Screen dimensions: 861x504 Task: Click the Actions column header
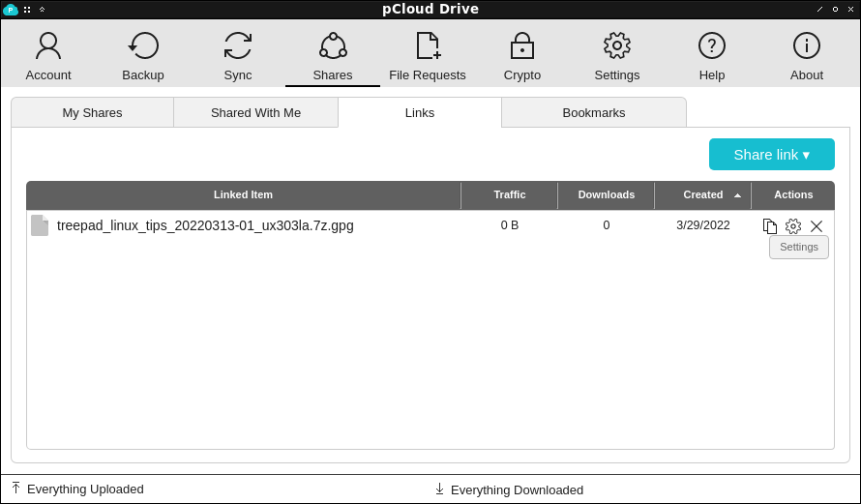[x=793, y=194]
